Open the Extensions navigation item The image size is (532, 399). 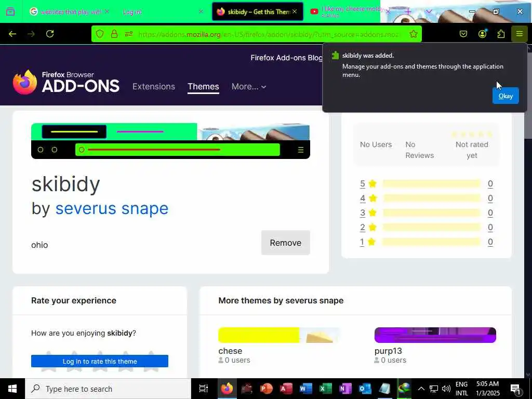[x=154, y=87]
